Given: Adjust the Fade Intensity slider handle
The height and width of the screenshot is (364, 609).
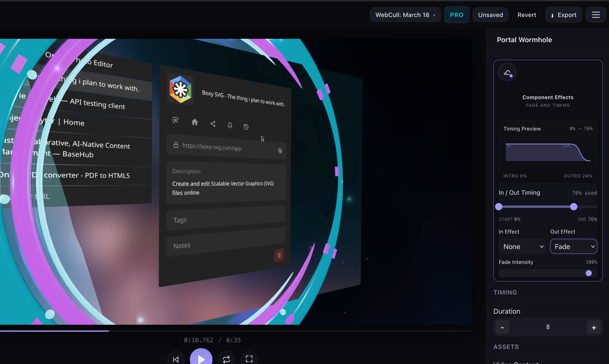Looking at the screenshot, I should click(x=588, y=273).
